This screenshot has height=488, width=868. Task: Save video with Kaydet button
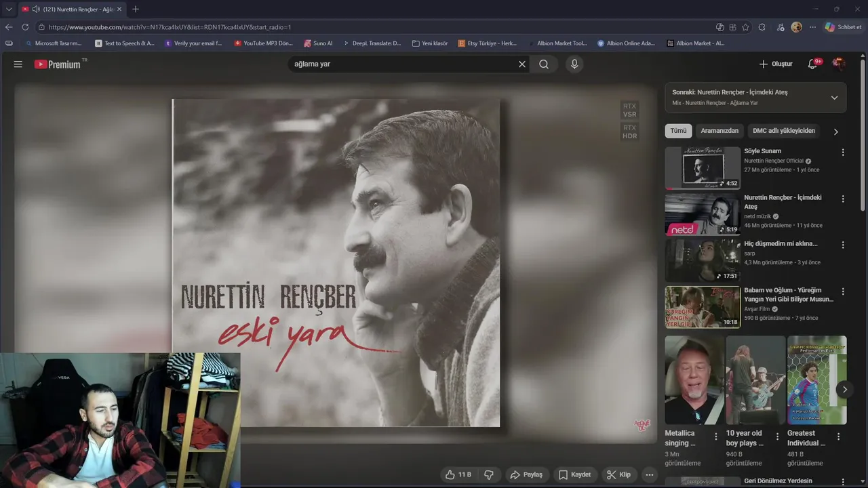pos(574,474)
